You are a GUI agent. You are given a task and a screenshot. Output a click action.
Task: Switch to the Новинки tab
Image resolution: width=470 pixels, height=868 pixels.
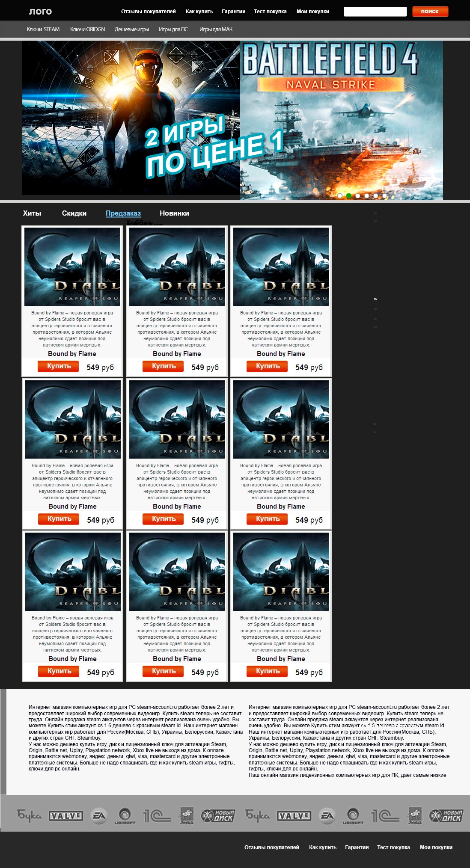pyautogui.click(x=174, y=213)
